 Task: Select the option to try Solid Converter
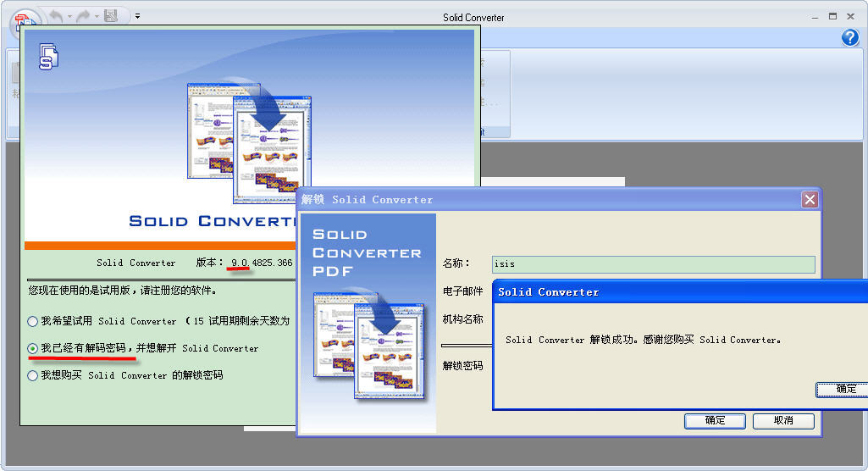(x=33, y=322)
